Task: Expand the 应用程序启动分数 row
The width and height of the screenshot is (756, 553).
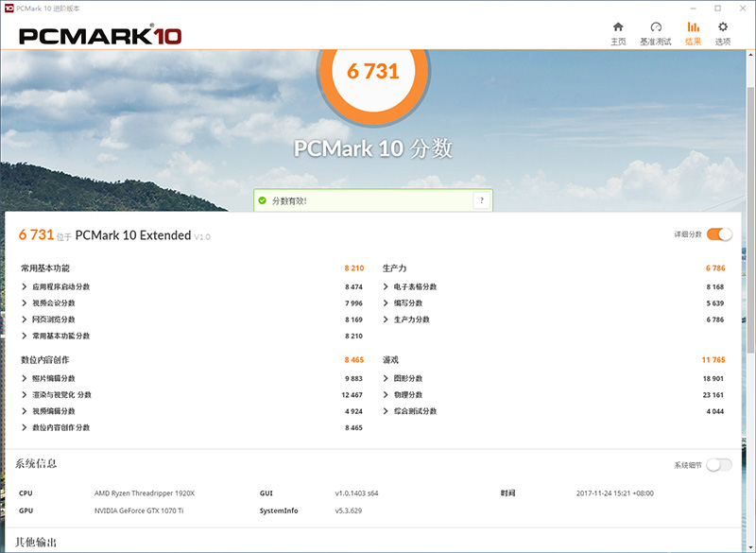Action: 25,286
